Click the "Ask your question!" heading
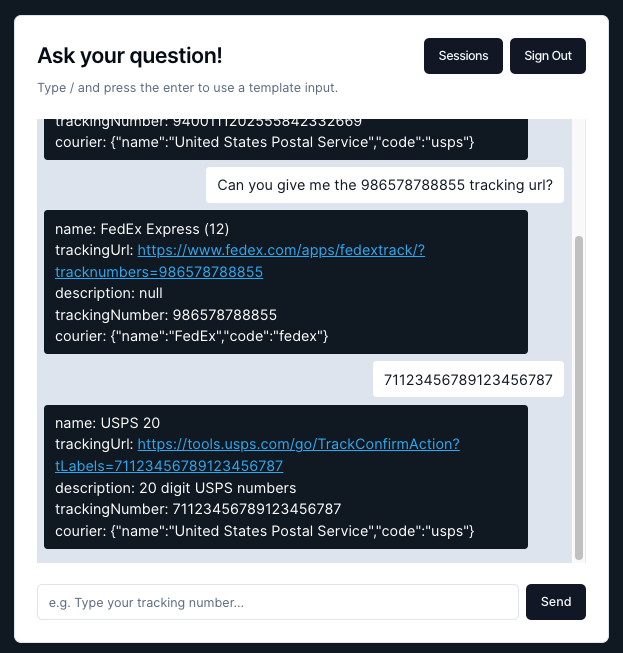The image size is (623, 653). pyautogui.click(x=130, y=56)
